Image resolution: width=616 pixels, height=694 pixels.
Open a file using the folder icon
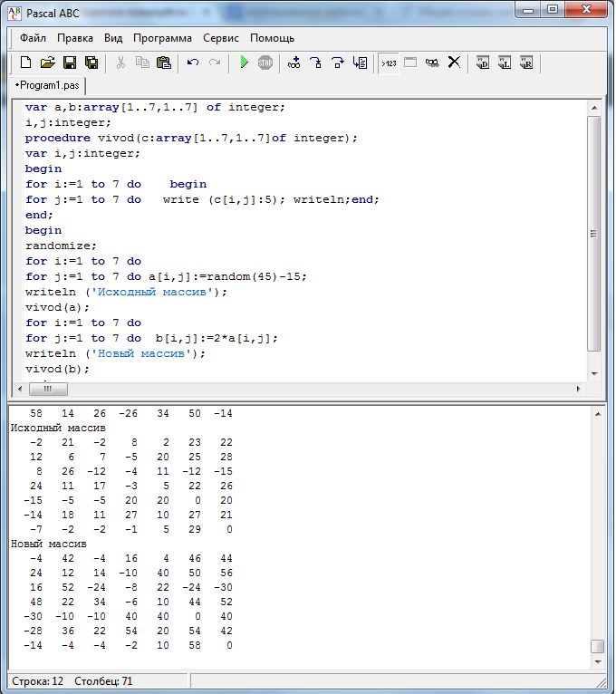click(x=47, y=63)
